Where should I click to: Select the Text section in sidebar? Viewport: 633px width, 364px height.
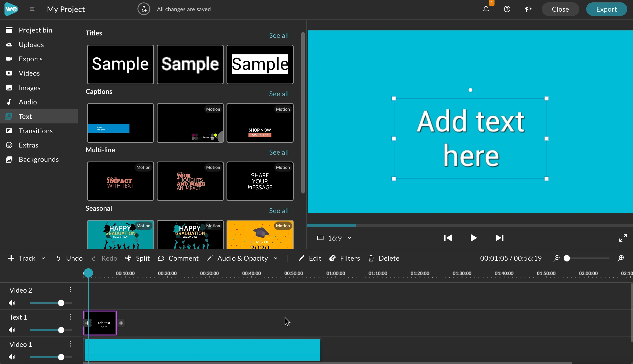(x=39, y=116)
